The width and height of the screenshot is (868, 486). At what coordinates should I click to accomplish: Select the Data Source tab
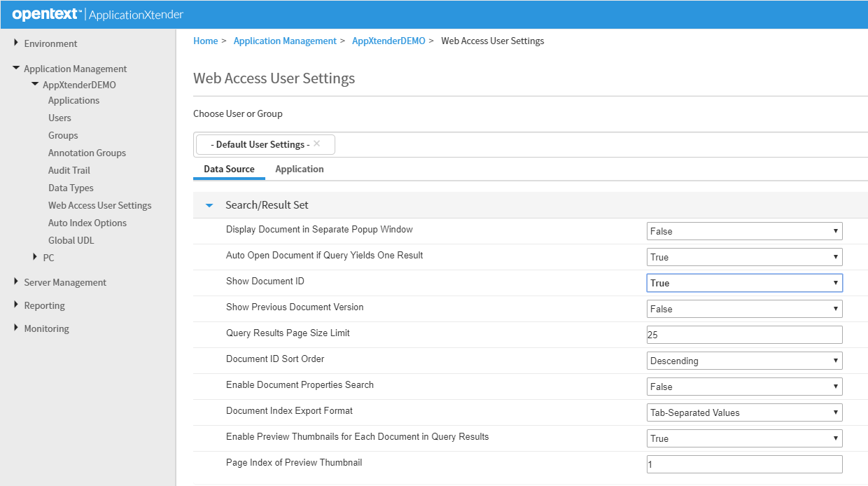coord(229,169)
